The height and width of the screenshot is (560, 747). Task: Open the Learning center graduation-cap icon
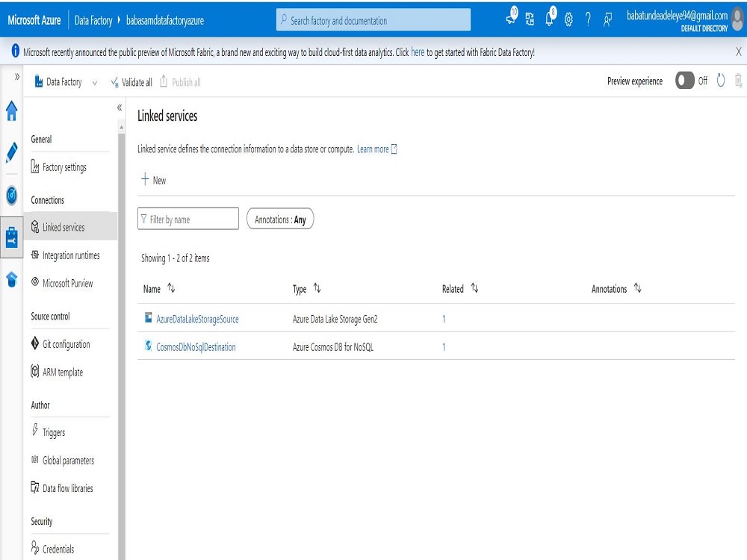pos(11,279)
